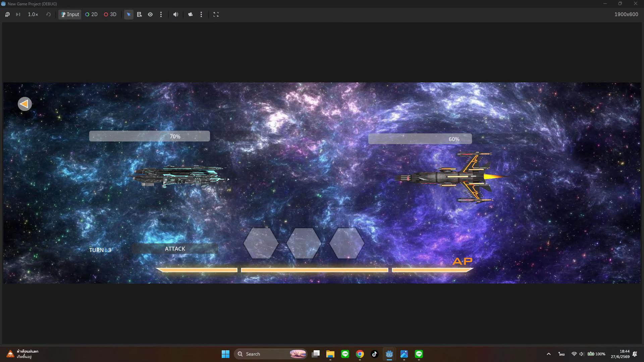644x362 pixels.
Task: Open the 1.0× game speed dropdown
Action: pyautogui.click(x=33, y=14)
